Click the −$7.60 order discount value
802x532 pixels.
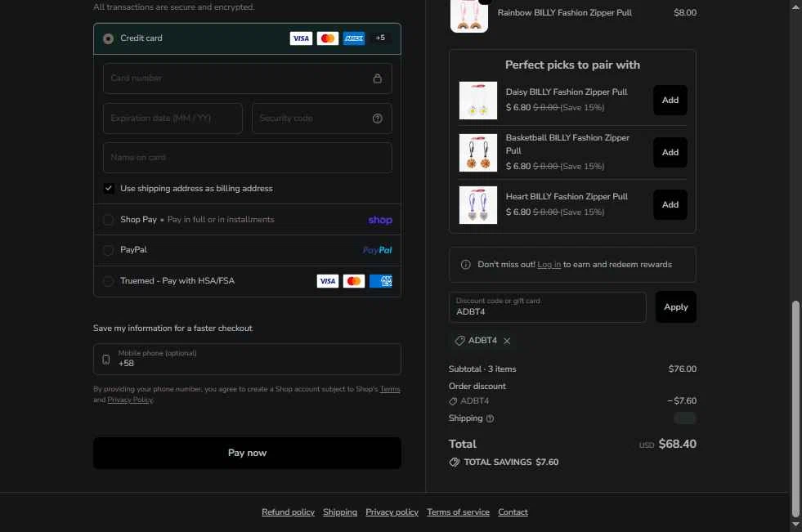682,400
